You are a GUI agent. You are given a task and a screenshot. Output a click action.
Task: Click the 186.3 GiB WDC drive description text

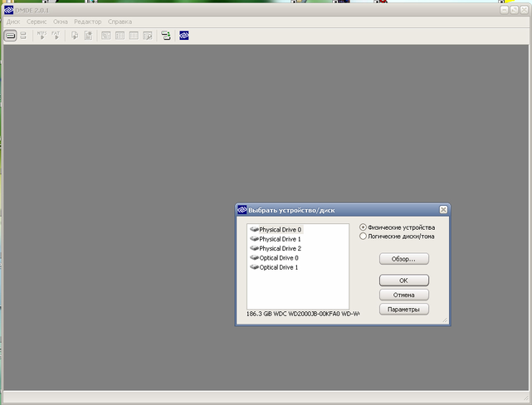click(303, 314)
